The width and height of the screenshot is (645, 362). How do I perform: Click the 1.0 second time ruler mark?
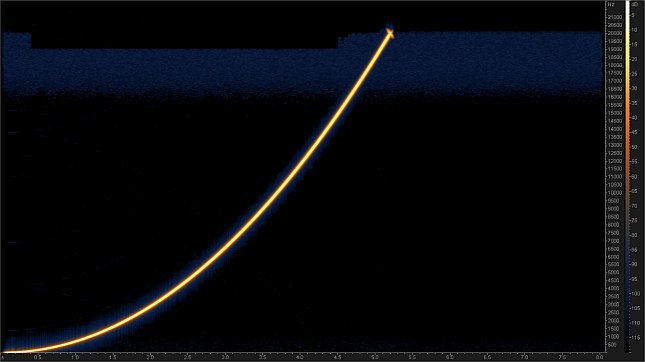(75, 357)
